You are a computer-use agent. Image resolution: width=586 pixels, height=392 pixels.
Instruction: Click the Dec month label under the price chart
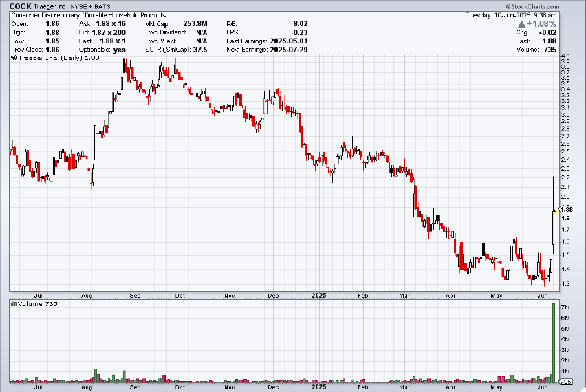pos(273,296)
